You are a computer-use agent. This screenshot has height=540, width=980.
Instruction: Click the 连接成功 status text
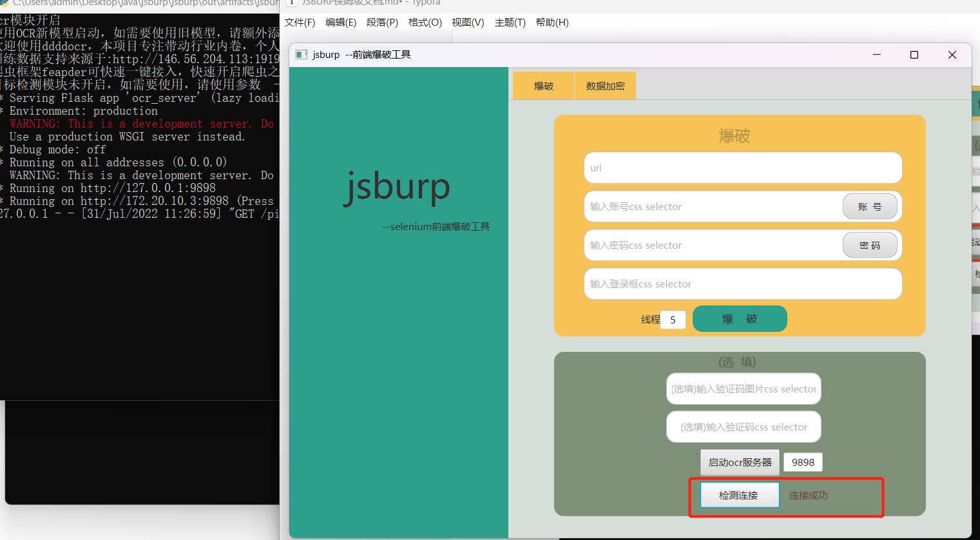[808, 495]
